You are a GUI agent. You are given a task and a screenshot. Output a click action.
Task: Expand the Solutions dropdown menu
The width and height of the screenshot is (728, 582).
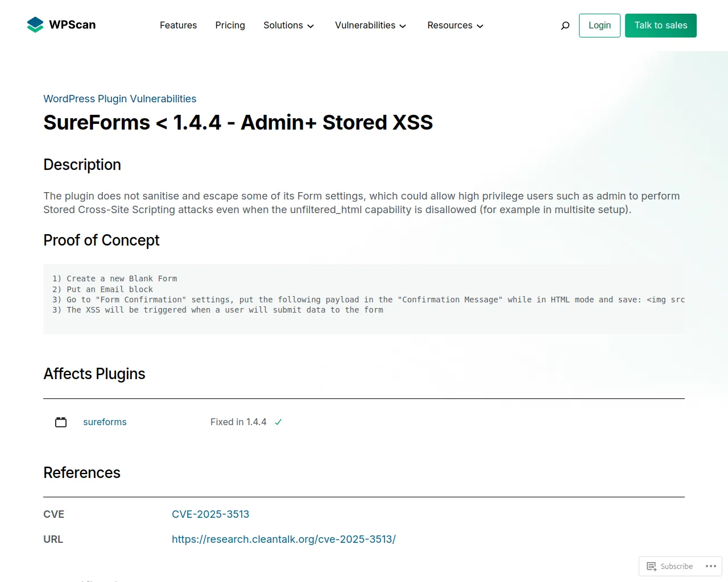coord(288,26)
